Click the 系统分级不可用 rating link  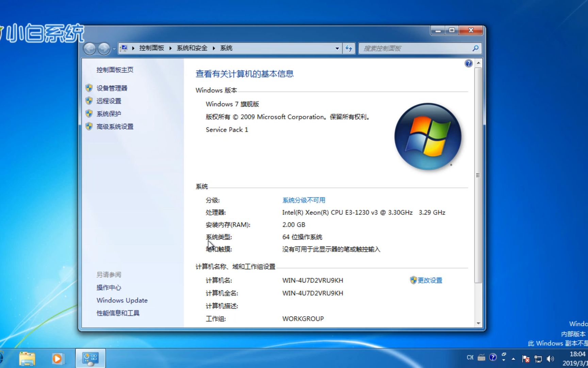pyautogui.click(x=304, y=200)
